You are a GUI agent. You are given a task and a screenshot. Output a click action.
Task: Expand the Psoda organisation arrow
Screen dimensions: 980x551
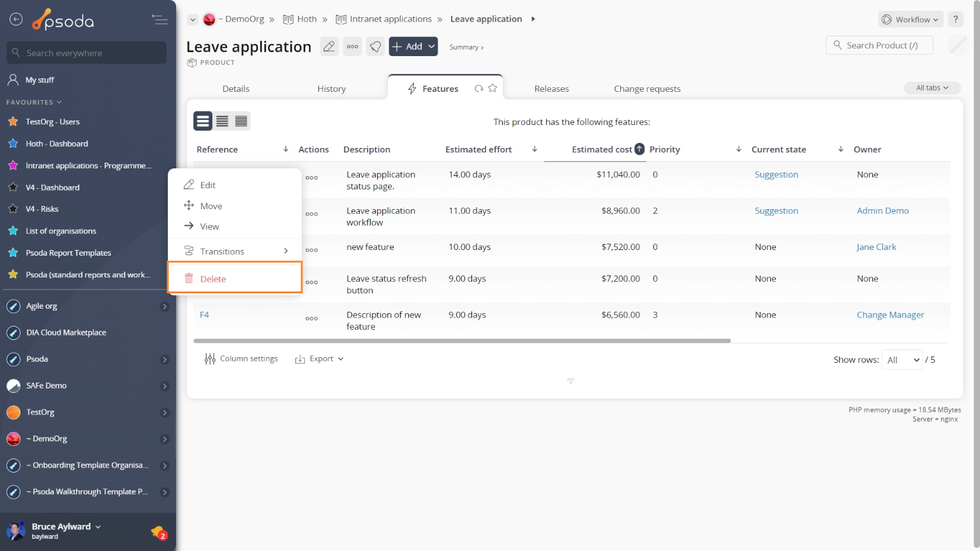click(x=165, y=360)
